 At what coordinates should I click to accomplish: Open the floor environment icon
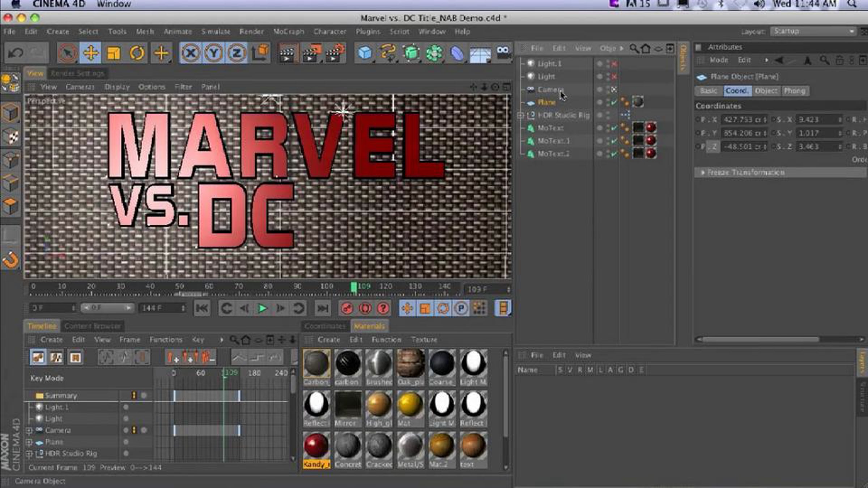[x=480, y=54]
